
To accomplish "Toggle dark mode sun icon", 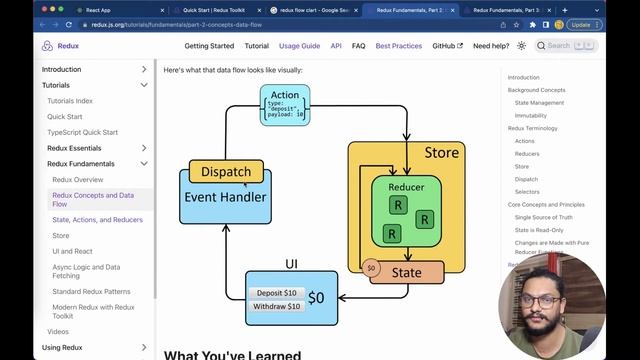I will coord(521,46).
